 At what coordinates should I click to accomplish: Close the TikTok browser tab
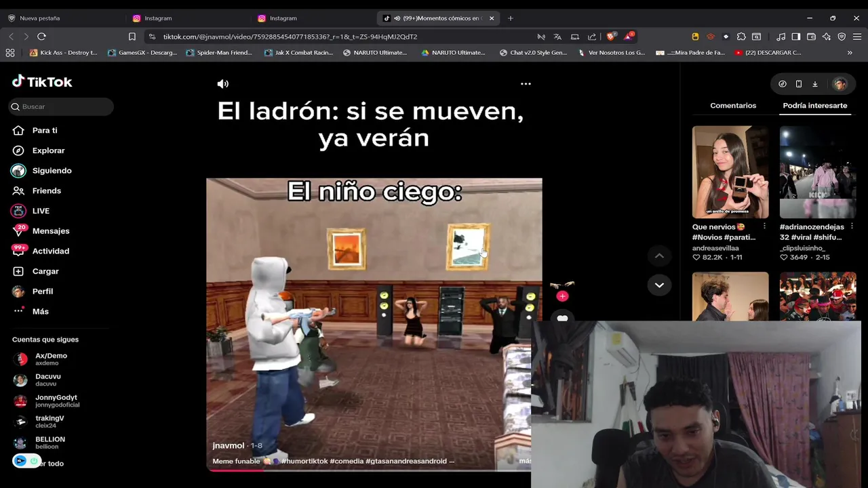[x=492, y=18]
